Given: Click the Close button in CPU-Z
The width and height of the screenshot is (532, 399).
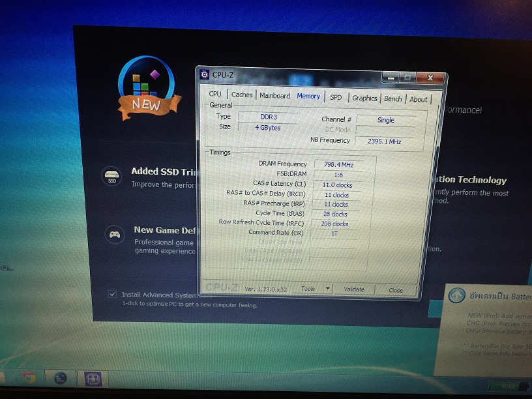Looking at the screenshot, I should [396, 290].
